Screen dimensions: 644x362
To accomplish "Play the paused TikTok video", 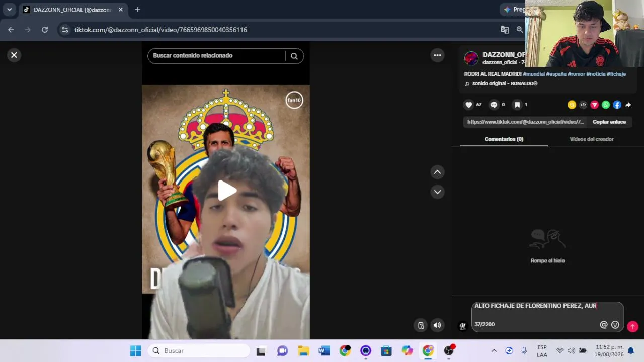I will coord(226,191).
